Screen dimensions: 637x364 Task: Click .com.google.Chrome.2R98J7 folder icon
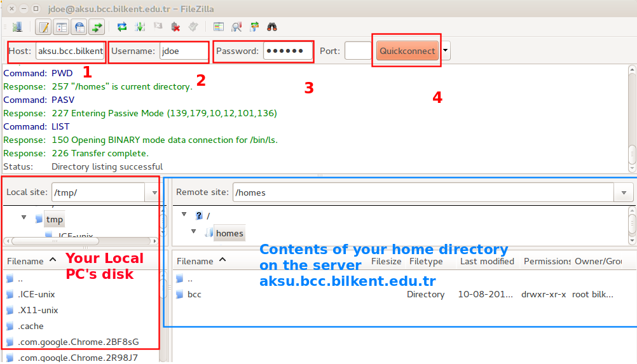tap(10, 358)
